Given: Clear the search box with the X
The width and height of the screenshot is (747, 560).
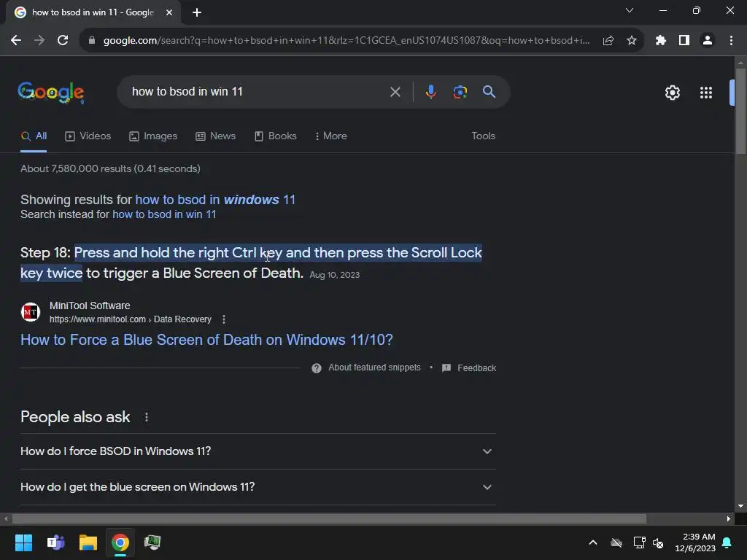Looking at the screenshot, I should pyautogui.click(x=395, y=92).
